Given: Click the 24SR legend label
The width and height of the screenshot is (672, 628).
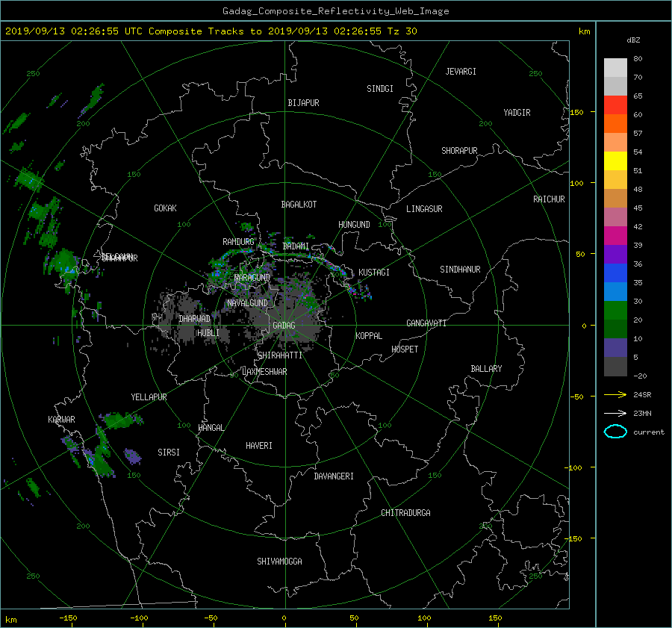Looking at the screenshot, I should (642, 394).
